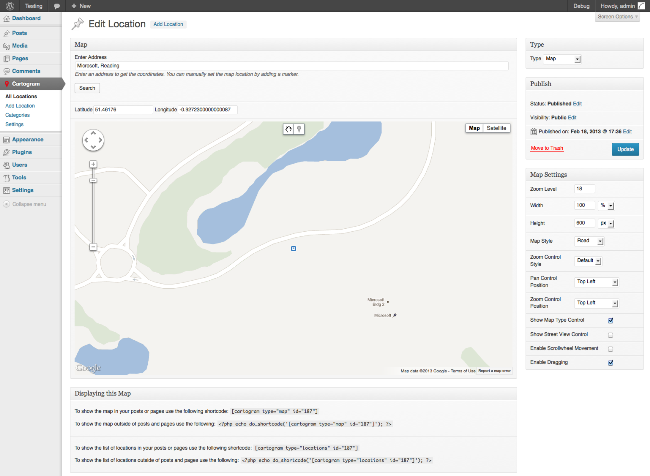The width and height of the screenshot is (650, 476).
Task: Disable the Enable Dragging checkbox
Action: point(610,363)
